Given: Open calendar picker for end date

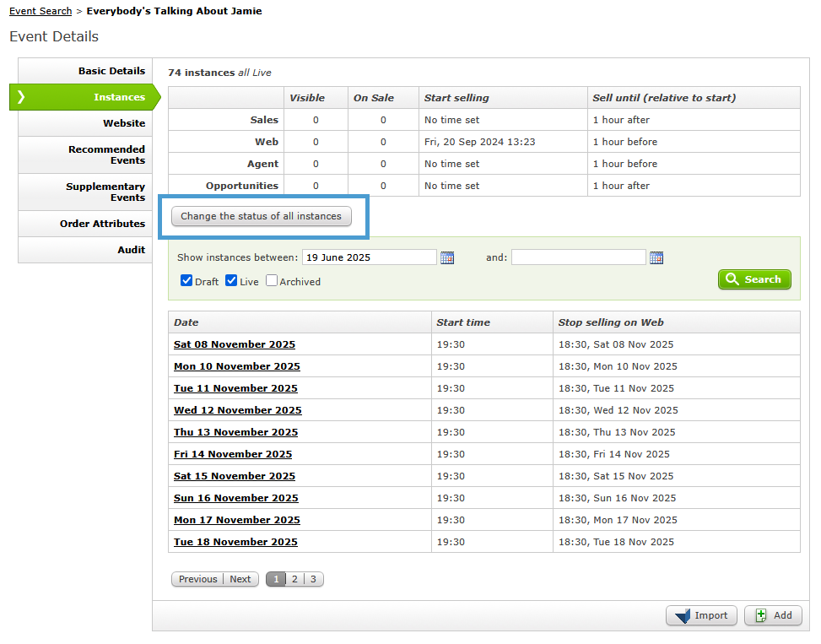Looking at the screenshot, I should pos(656,257).
